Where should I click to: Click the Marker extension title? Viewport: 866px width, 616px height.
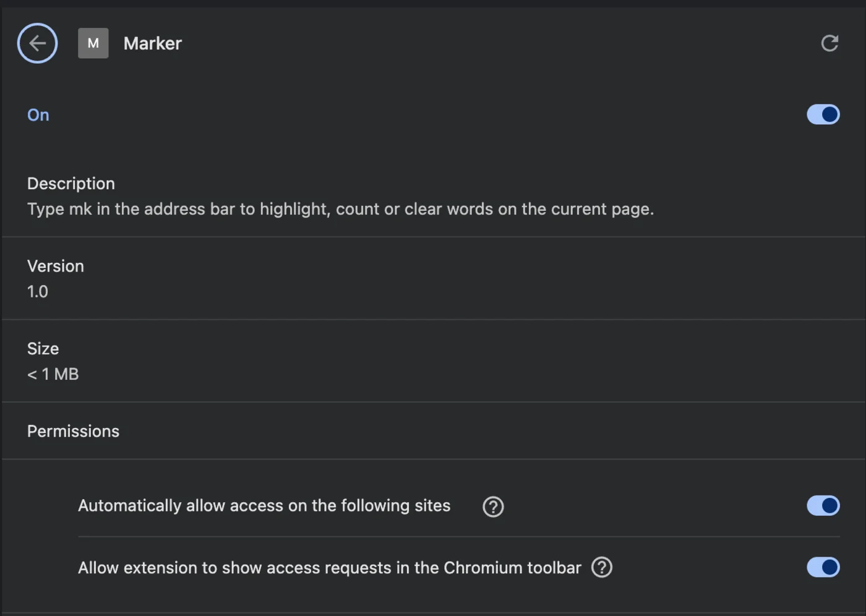click(x=153, y=43)
